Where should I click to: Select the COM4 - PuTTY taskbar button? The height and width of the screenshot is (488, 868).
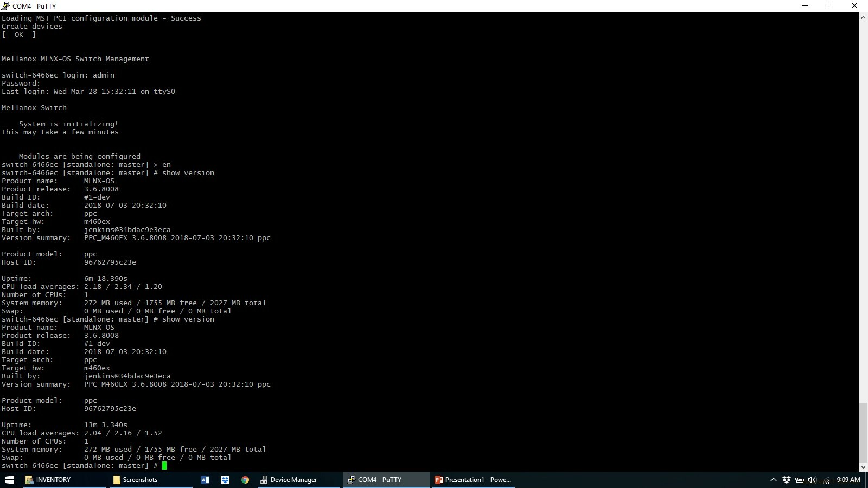pos(386,480)
